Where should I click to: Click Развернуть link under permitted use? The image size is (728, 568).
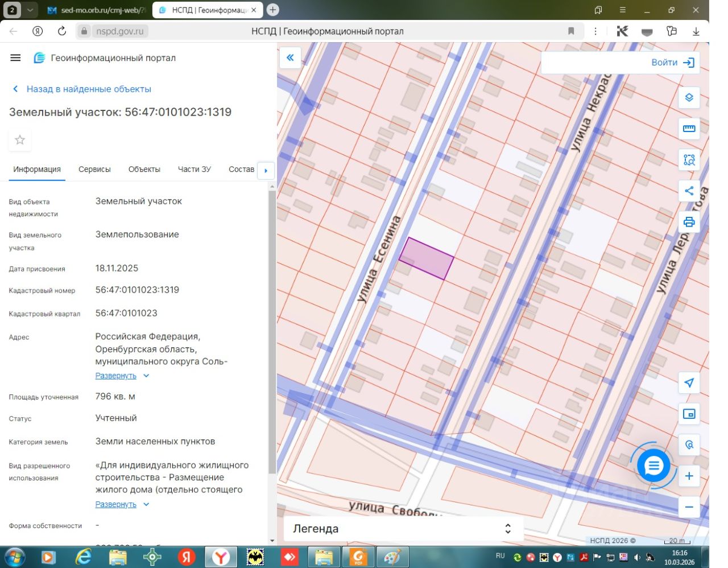(116, 504)
